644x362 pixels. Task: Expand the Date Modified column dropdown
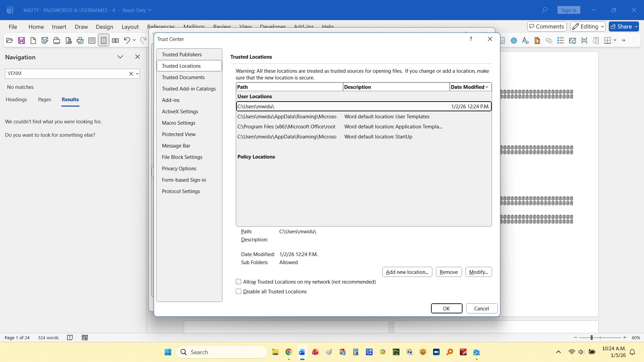[x=487, y=87]
